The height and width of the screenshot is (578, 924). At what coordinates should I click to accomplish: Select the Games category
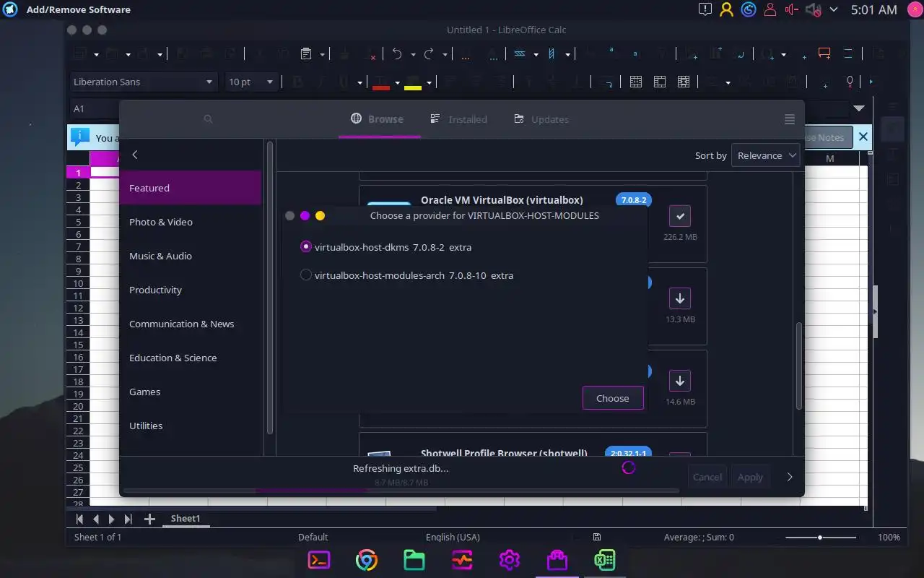[x=191, y=392]
